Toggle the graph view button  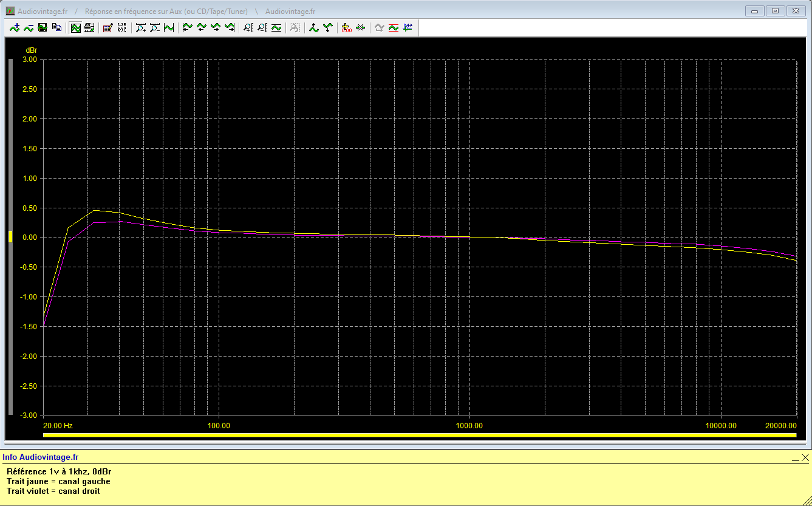click(x=76, y=27)
